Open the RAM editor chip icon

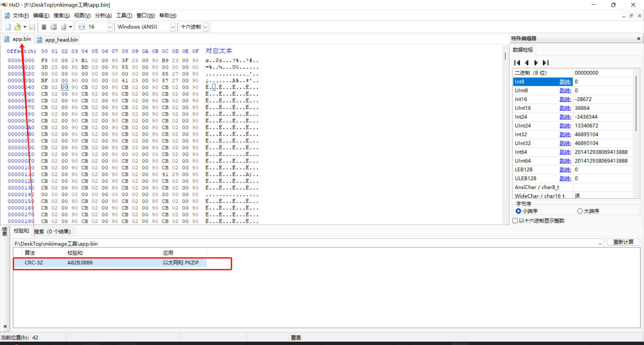[44, 27]
